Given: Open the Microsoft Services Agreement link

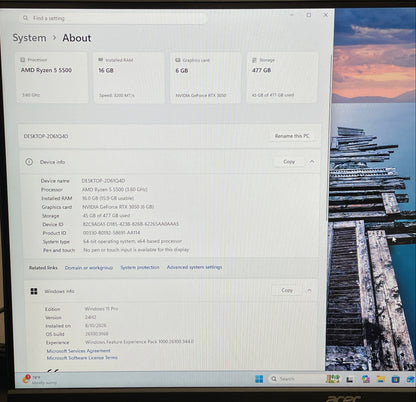Looking at the screenshot, I should [x=78, y=351].
